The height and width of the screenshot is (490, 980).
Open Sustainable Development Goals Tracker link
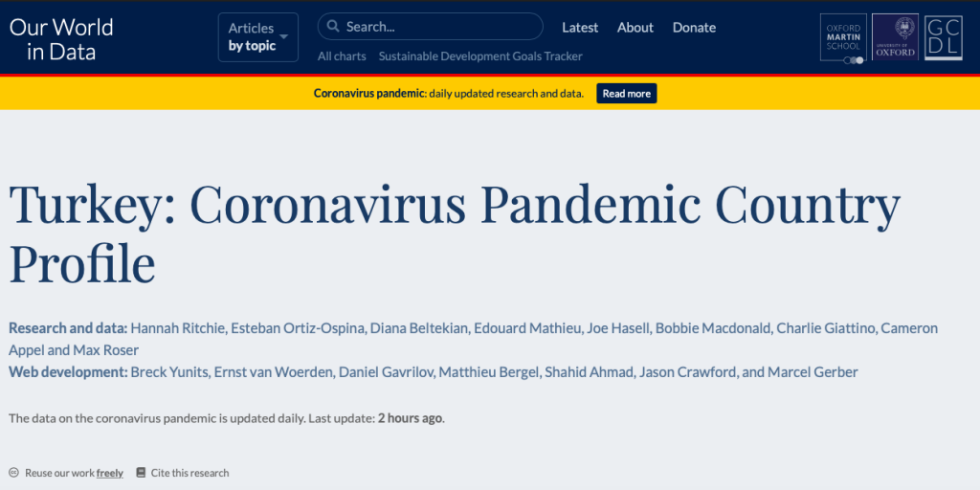click(480, 56)
